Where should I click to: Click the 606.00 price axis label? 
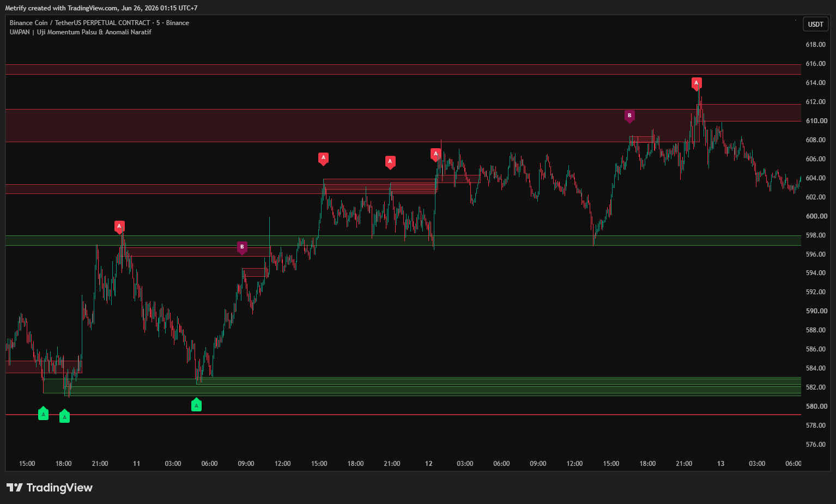coord(816,159)
